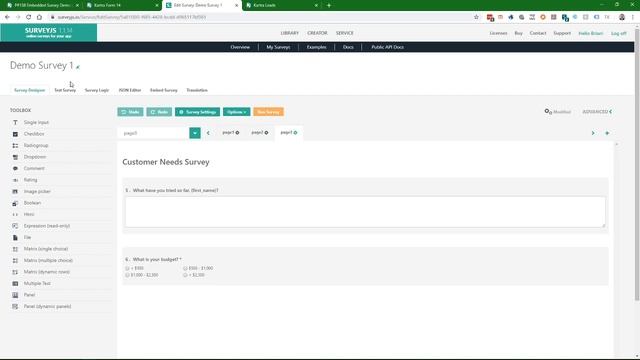Edit the Demo Survey 1 title pencil
Screen dimensions: 640x360
[78, 67]
